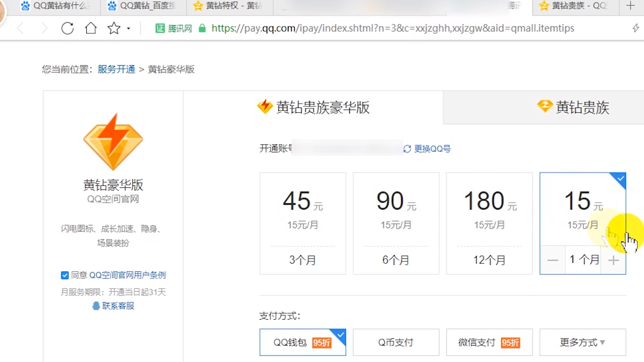
Task: Click the 联系客服 link
Action: click(118, 306)
